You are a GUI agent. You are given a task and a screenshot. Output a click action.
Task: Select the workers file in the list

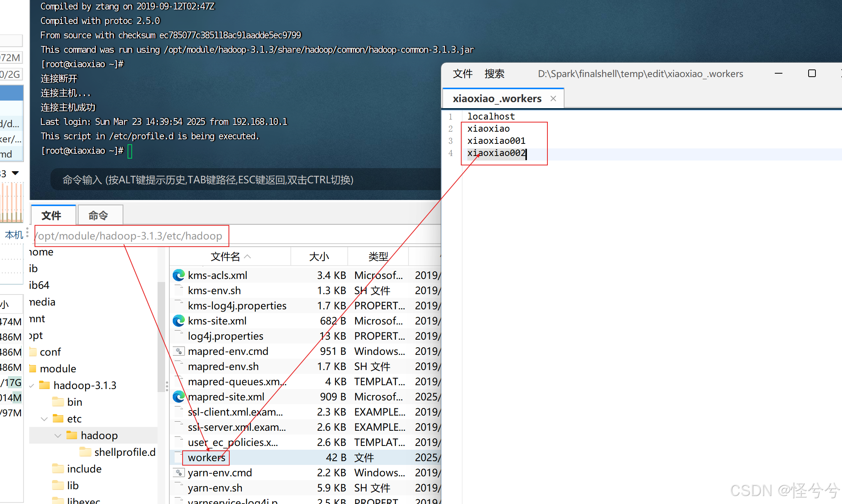pyautogui.click(x=207, y=458)
